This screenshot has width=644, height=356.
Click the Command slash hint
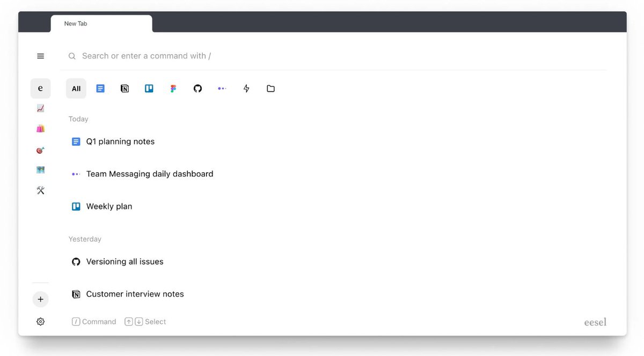[94, 322]
